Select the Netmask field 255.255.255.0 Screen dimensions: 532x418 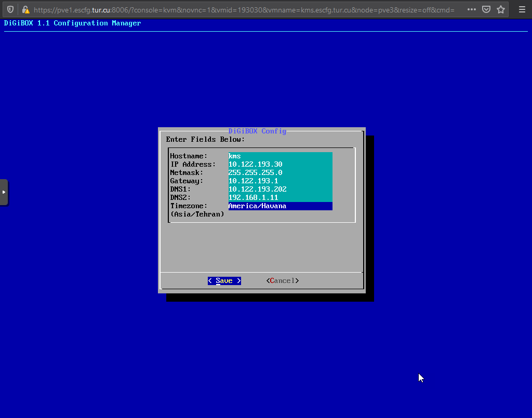[280, 172]
